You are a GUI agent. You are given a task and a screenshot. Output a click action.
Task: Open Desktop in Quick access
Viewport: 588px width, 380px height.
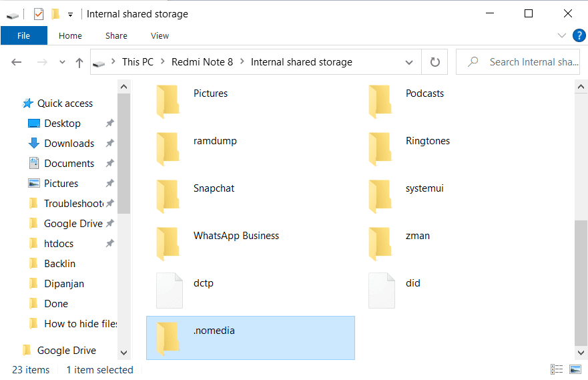(x=62, y=124)
